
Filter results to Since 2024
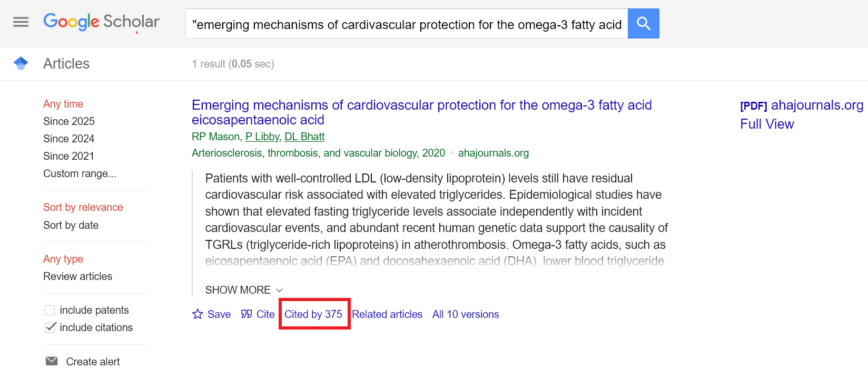(68, 139)
